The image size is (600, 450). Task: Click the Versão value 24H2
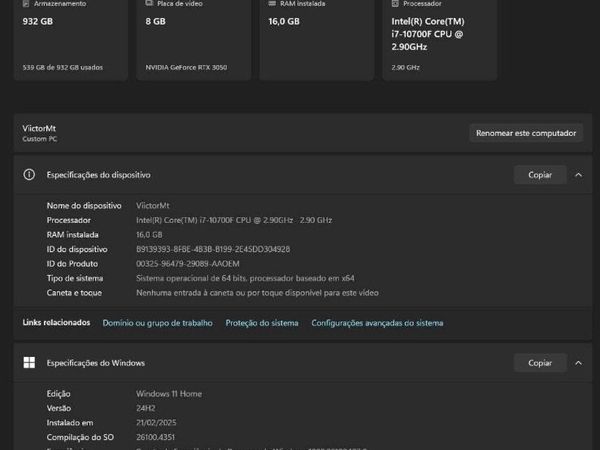click(x=146, y=408)
